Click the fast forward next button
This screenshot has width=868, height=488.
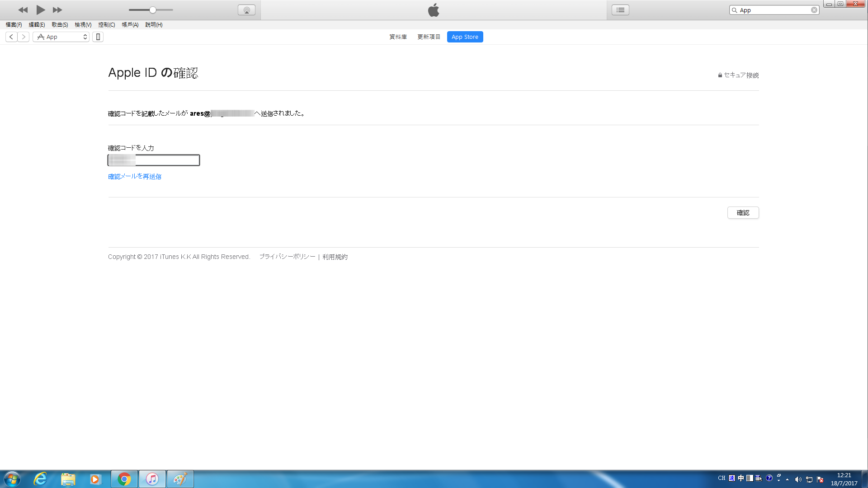coord(57,10)
